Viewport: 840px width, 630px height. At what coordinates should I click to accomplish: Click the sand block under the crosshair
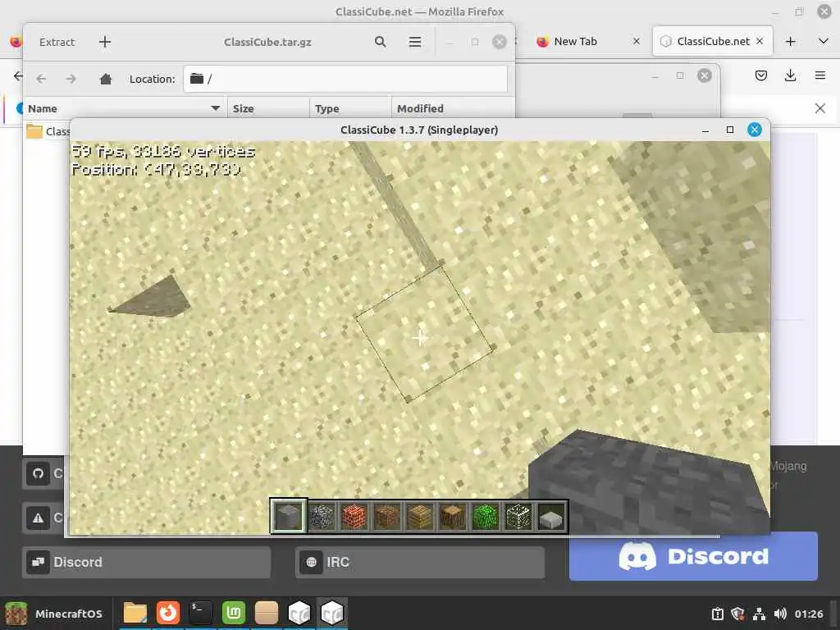(x=424, y=333)
